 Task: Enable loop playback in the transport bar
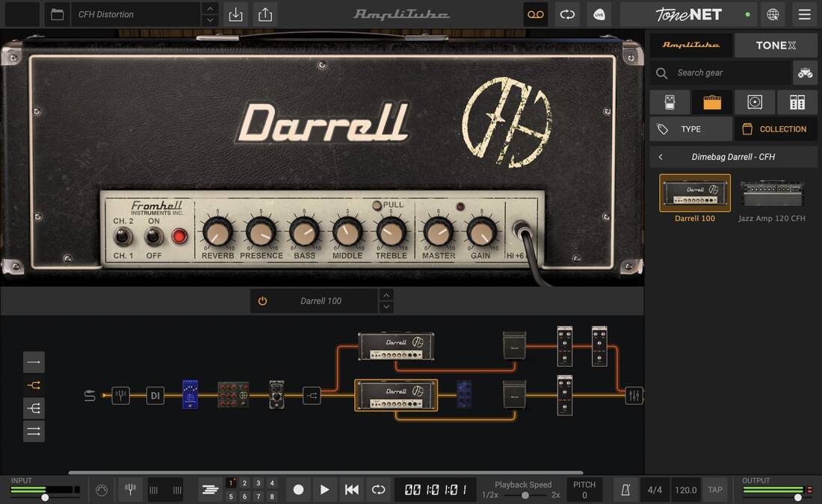click(379, 490)
